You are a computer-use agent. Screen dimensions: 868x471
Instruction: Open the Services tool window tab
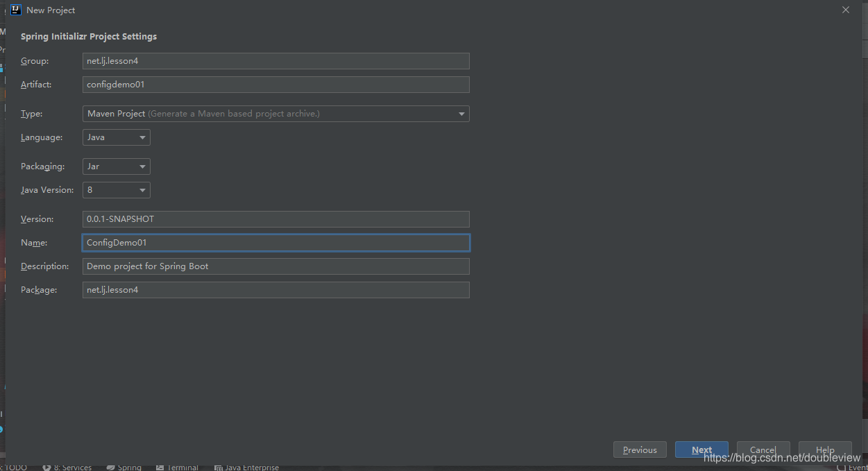tap(67, 467)
